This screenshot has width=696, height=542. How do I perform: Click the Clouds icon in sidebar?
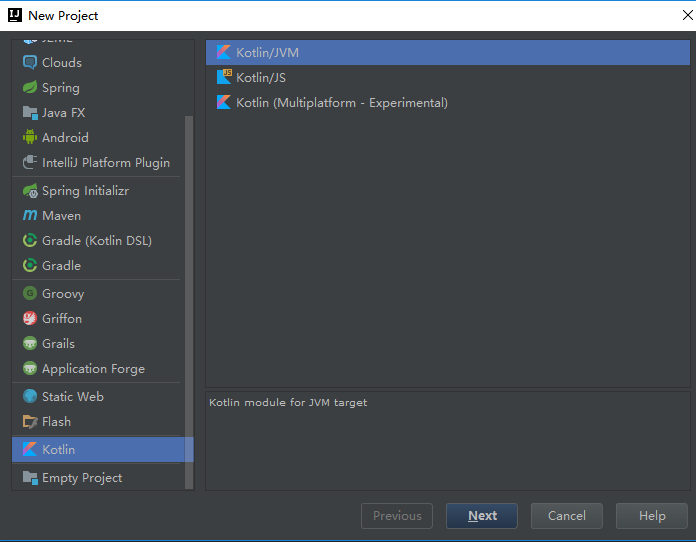point(30,63)
